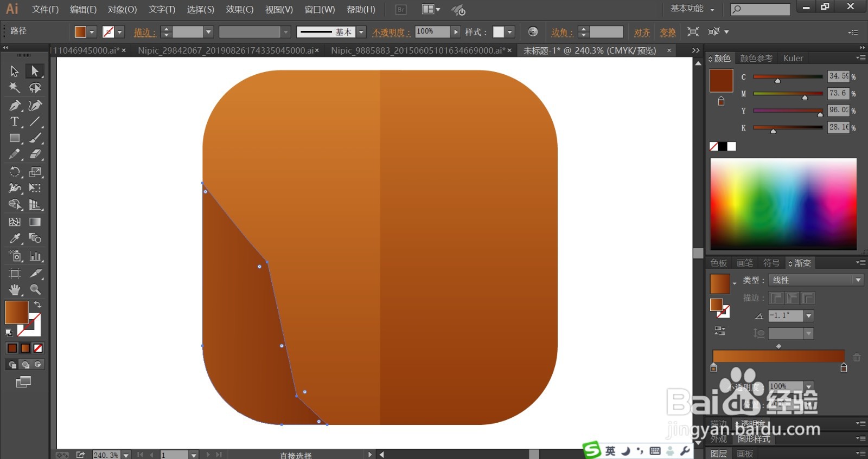Open the 基本功能 workspace switcher

692,9
